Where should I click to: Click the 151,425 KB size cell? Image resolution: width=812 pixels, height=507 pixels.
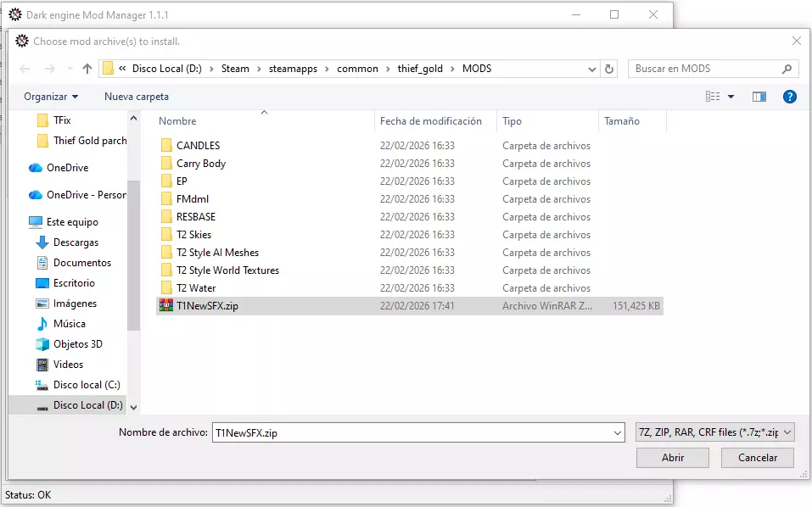point(636,306)
